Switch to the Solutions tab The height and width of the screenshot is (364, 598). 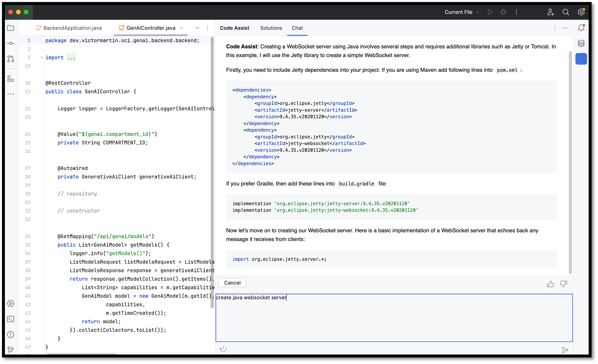pos(271,28)
